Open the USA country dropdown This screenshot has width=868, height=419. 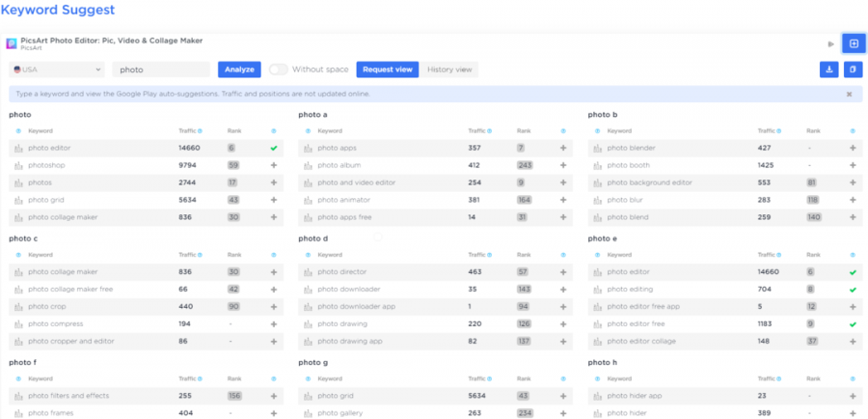(x=57, y=70)
